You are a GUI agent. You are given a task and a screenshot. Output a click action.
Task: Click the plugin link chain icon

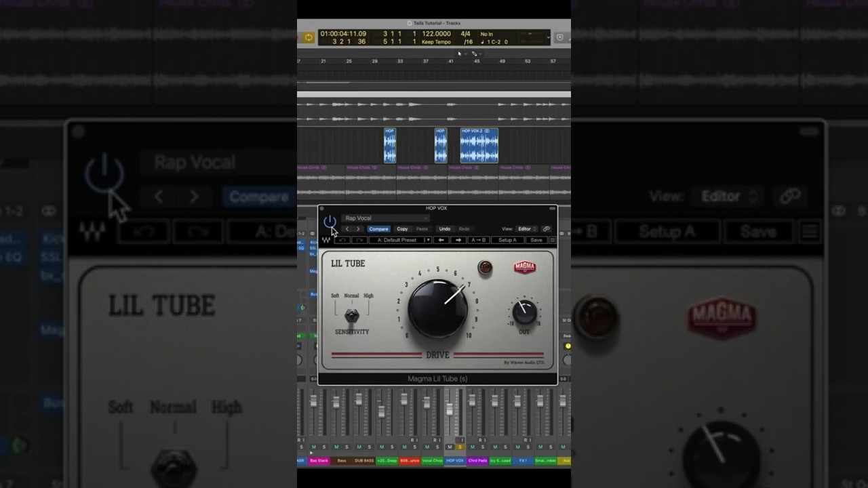[547, 229]
